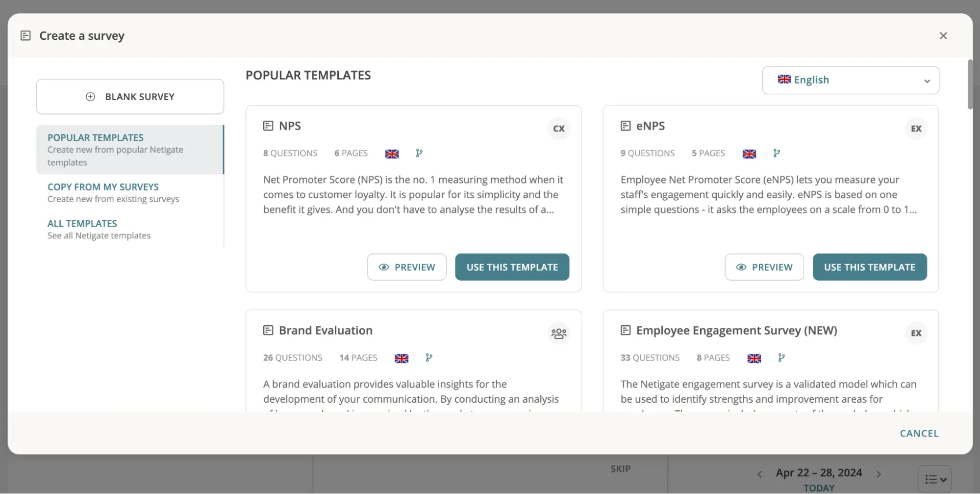
Task: Open the English language dropdown
Action: (x=851, y=80)
